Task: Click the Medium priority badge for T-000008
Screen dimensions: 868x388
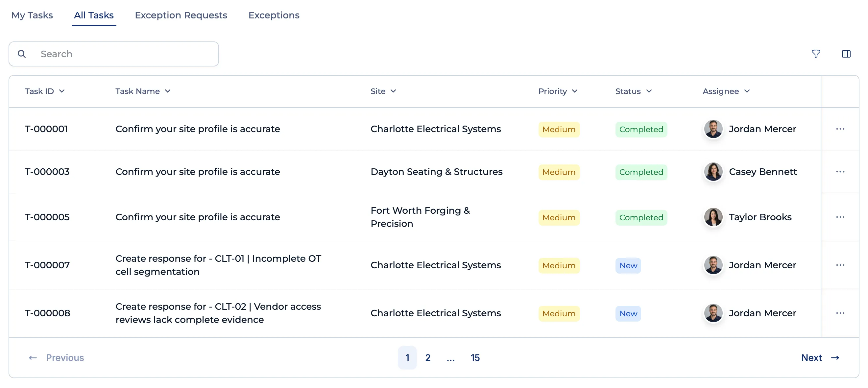Action: click(x=559, y=313)
